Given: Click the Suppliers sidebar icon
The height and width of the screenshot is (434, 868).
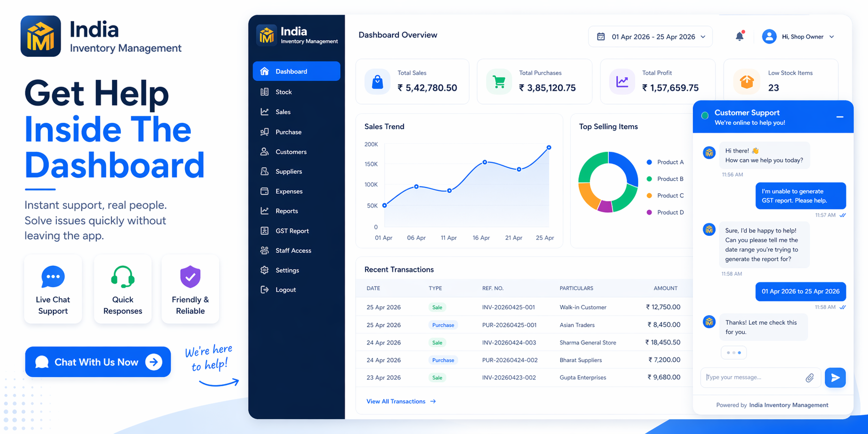Looking at the screenshot, I should point(265,172).
